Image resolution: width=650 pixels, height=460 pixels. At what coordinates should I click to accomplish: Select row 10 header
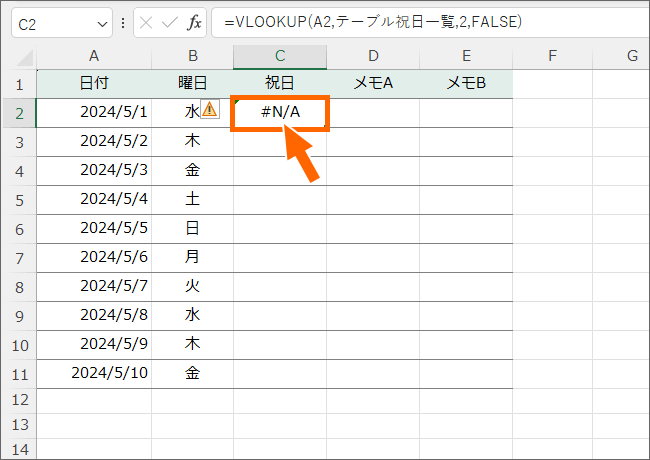(19, 345)
